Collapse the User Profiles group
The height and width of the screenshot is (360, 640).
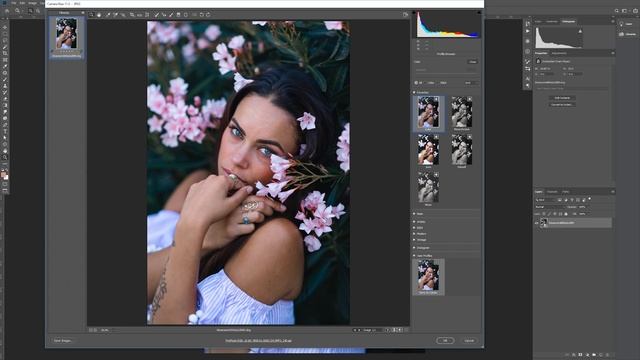[414, 256]
